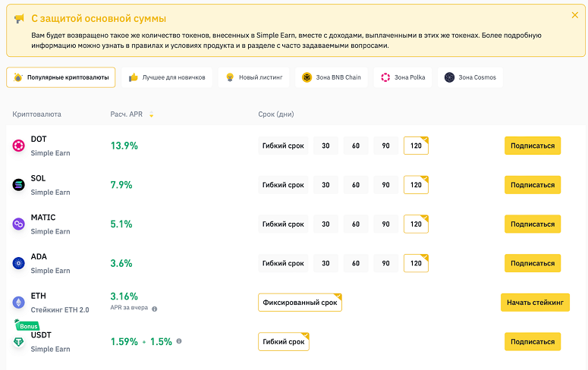Click the SOL 7.9% APR value
This screenshot has width=588, height=370.
click(121, 185)
